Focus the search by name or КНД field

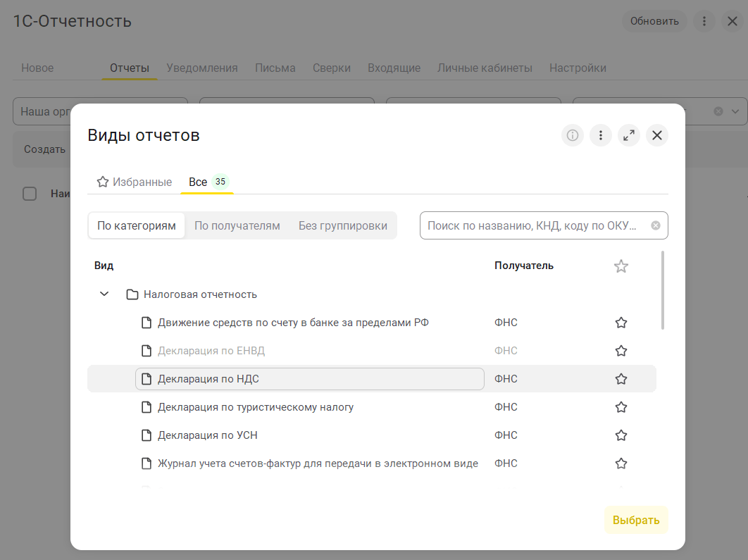532,226
